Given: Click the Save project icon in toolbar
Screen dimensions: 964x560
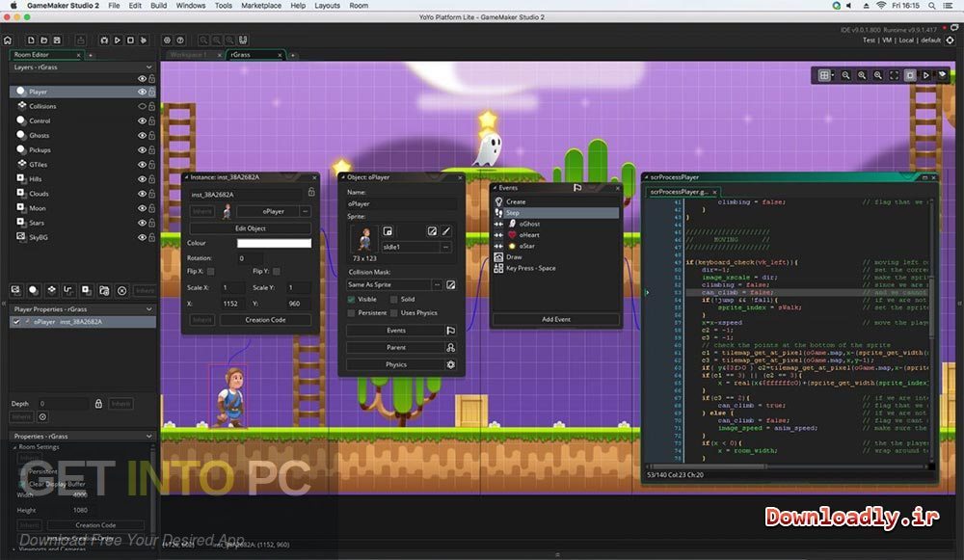Looking at the screenshot, I should (58, 40).
